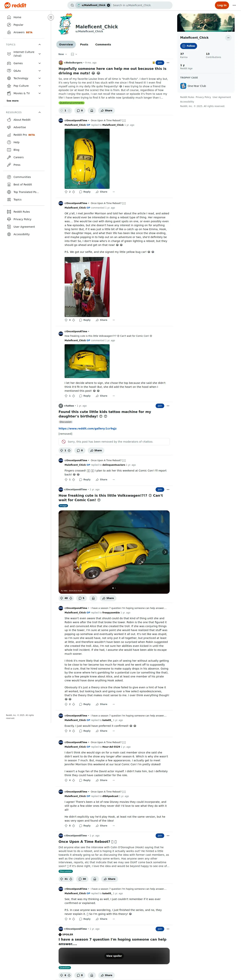
Task: View the spoiler on the season 7 post
Action: click(x=114, y=956)
